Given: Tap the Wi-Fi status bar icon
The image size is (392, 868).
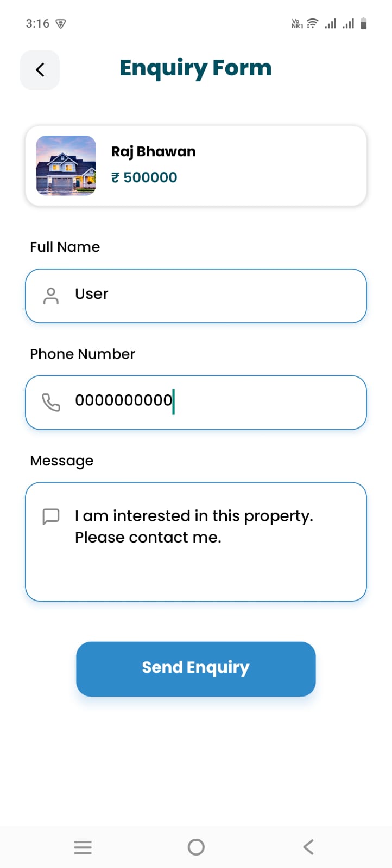Looking at the screenshot, I should point(313,23).
